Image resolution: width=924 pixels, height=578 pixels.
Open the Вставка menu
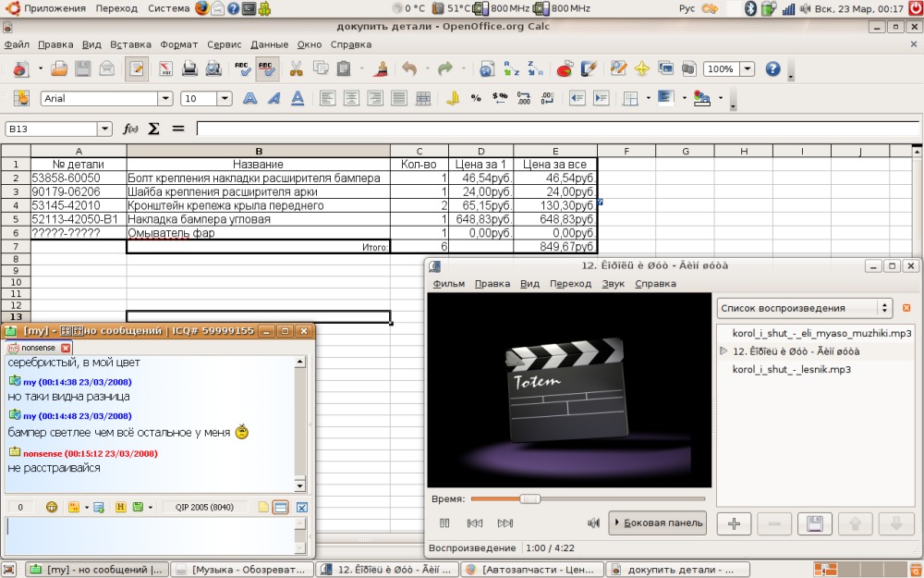[x=131, y=44]
